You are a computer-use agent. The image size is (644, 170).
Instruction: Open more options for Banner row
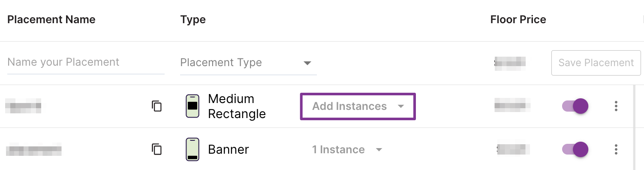tap(616, 149)
